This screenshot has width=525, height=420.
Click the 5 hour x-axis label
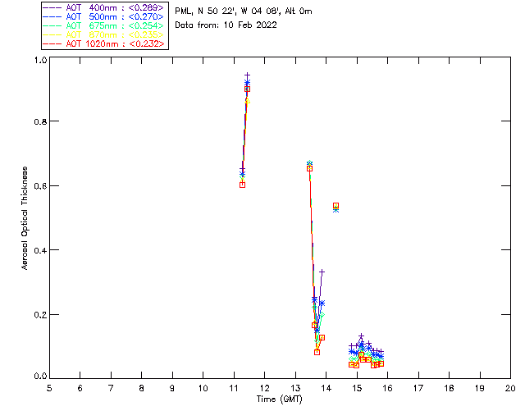pyautogui.click(x=49, y=388)
